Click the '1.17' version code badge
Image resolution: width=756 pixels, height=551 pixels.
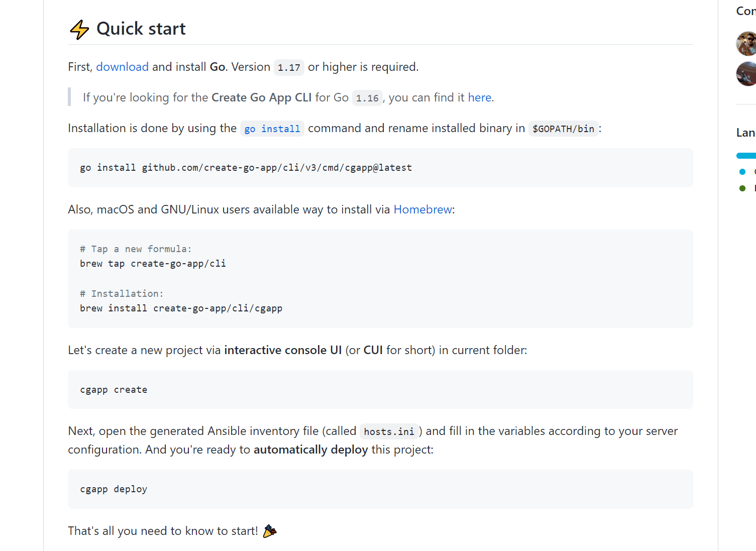[289, 67]
